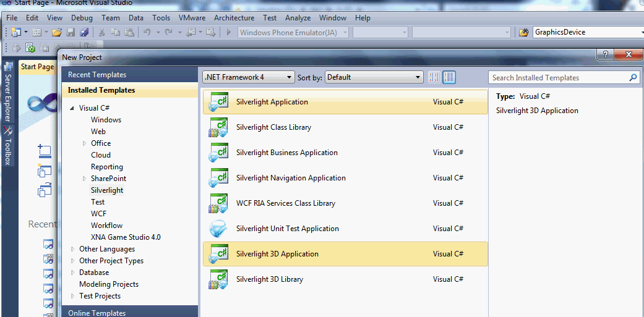Open the Help menu

pos(363,18)
